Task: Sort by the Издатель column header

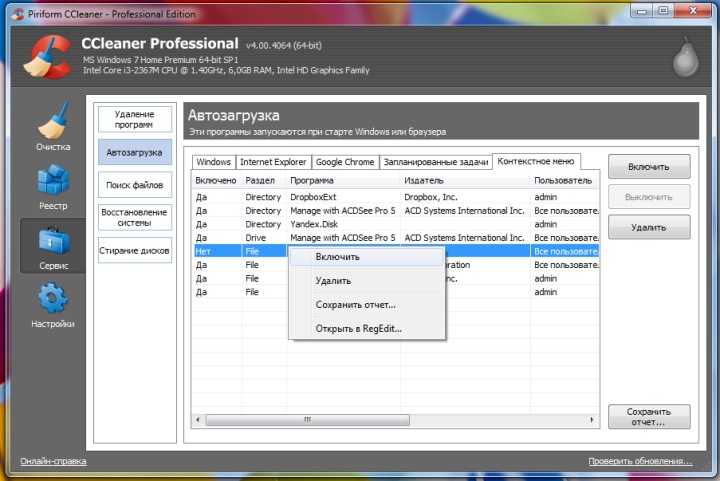Action: 465,180
